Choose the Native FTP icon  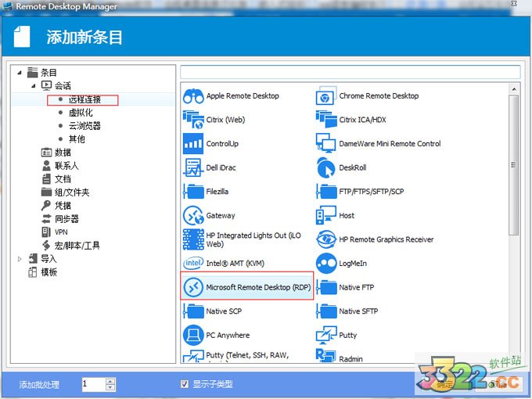[326, 287]
